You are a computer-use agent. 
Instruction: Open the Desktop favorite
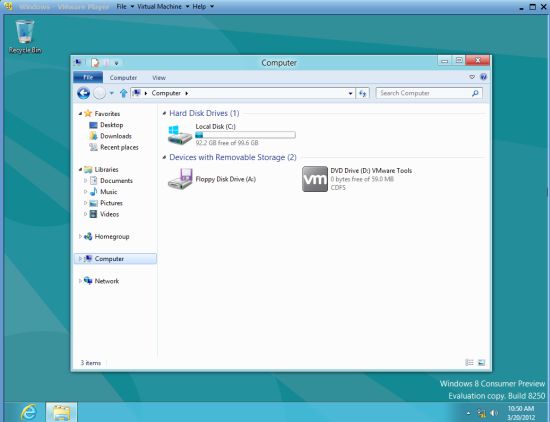coord(112,125)
